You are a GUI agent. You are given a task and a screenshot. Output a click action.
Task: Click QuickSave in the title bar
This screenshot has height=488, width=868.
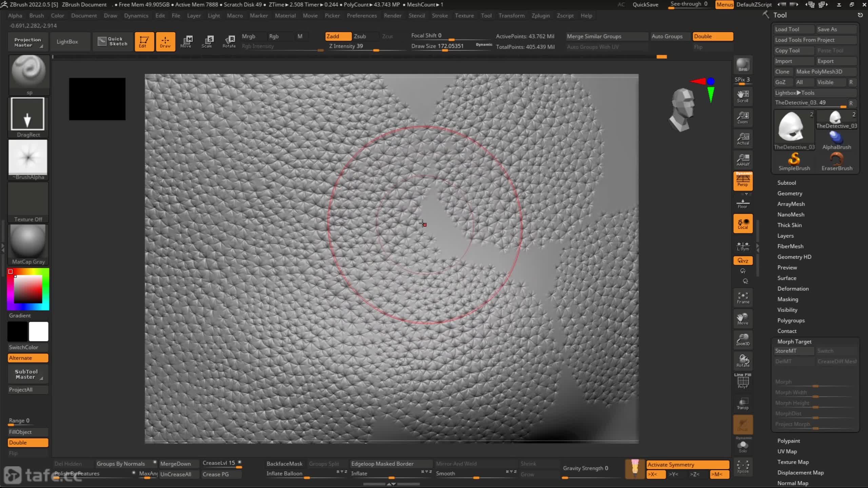tap(645, 4)
